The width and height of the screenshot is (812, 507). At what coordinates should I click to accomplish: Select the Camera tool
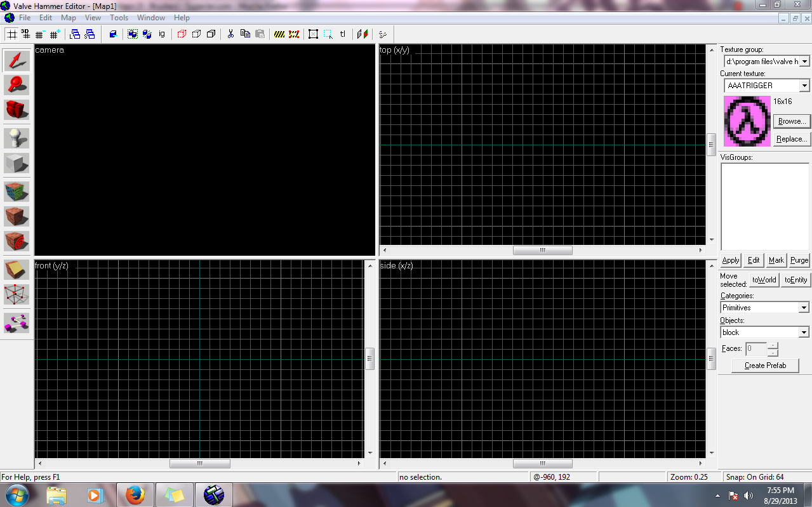pyautogui.click(x=17, y=110)
